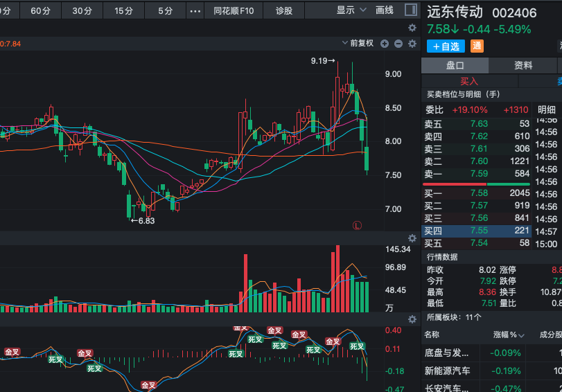Select the 盘口 tab

point(455,66)
